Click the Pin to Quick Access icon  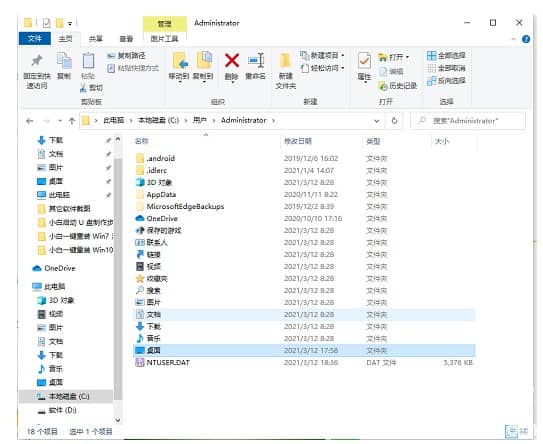[37, 61]
